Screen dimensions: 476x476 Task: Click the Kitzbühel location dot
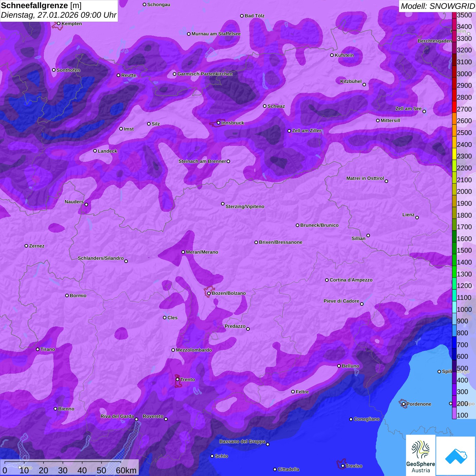click(x=364, y=85)
